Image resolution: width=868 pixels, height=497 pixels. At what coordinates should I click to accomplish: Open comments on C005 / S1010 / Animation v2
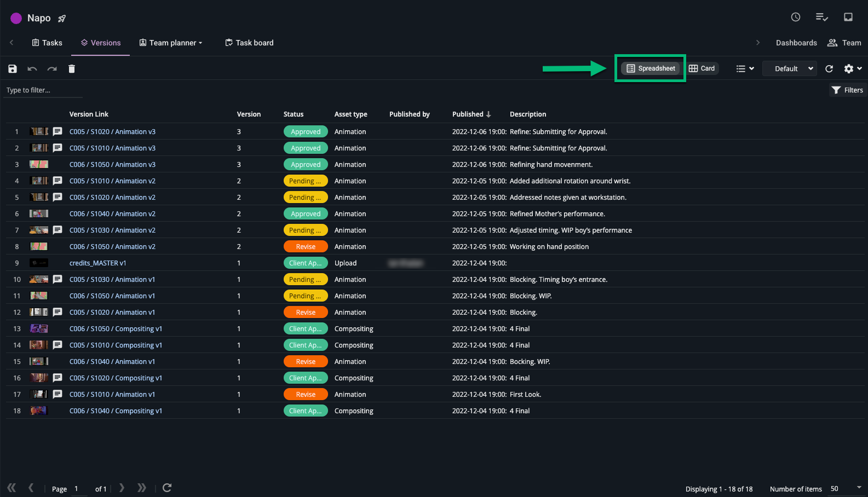(58, 181)
